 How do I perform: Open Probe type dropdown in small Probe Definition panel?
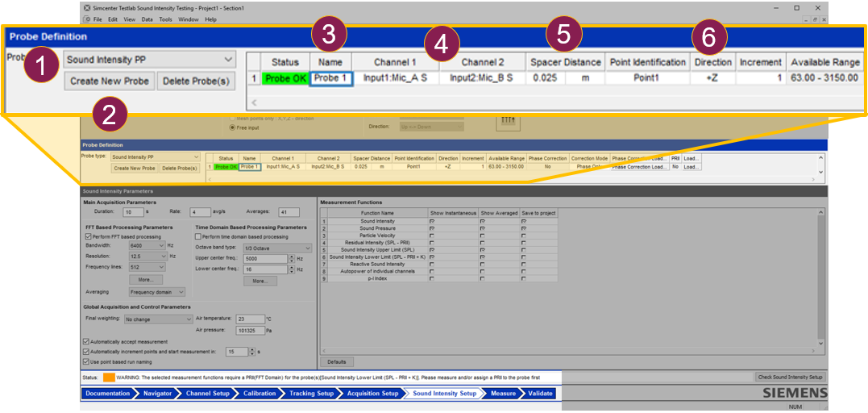click(x=155, y=156)
